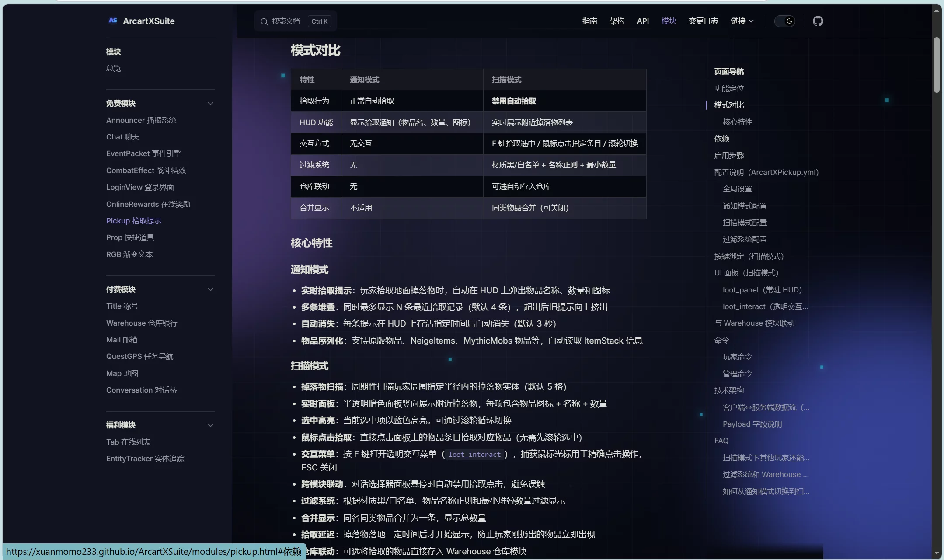Jump to 管理命令 outline entry
The image size is (944, 560).
(x=737, y=374)
